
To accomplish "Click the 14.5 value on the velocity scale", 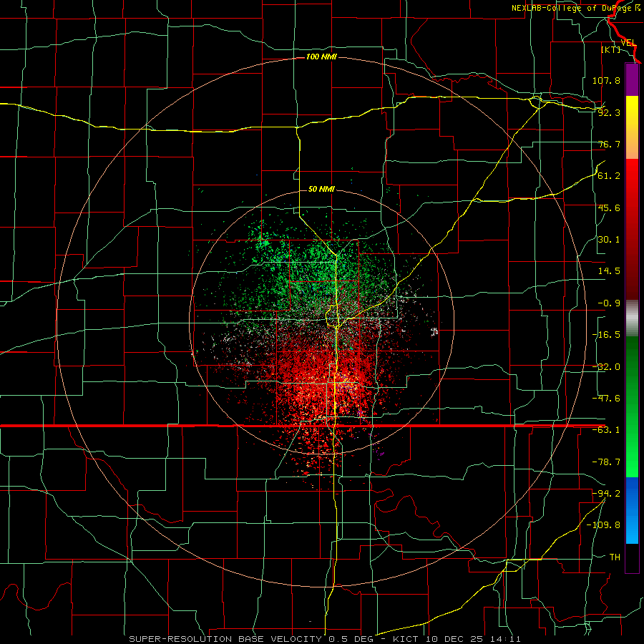I will (x=609, y=271).
